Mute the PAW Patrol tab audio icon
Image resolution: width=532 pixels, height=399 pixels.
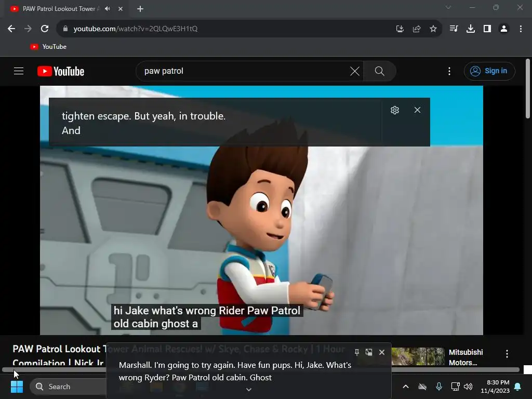[108, 9]
